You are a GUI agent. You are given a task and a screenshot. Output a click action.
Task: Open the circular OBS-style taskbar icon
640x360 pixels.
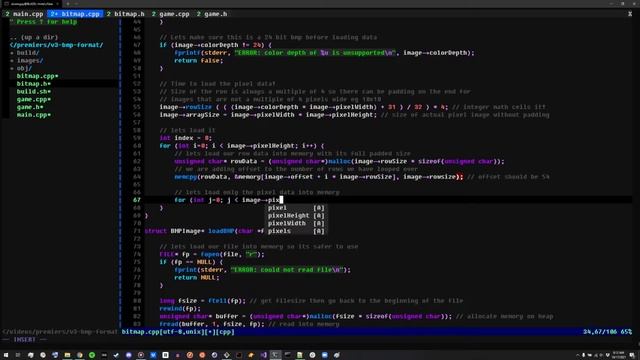pyautogui.click(x=141, y=355)
